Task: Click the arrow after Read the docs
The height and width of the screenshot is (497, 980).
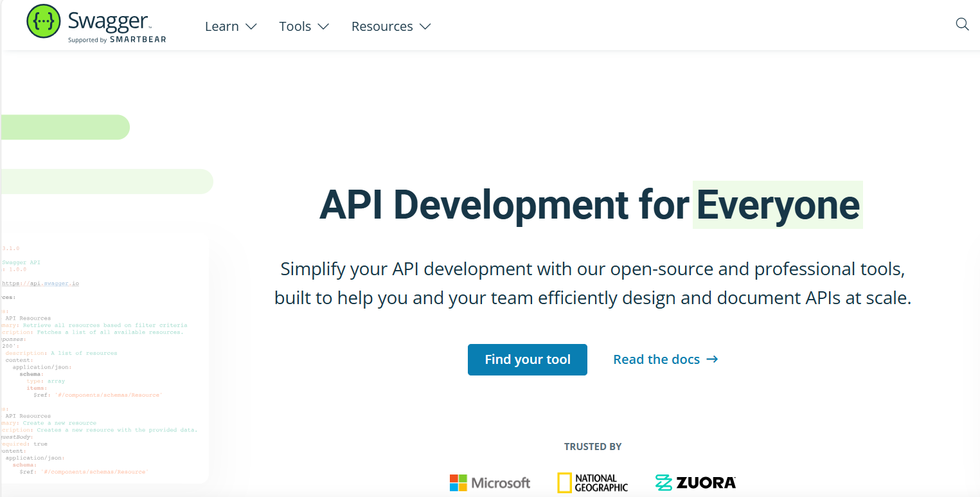Action: 712,359
